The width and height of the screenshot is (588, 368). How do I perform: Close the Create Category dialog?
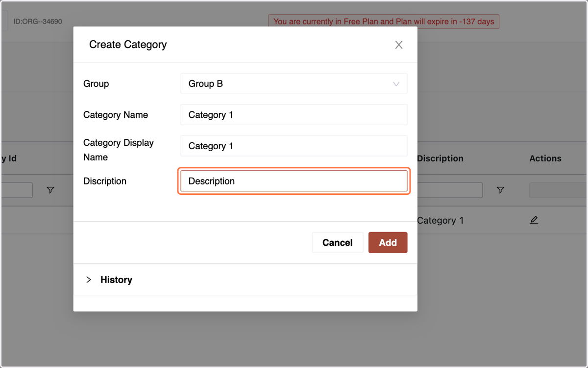[x=399, y=45]
